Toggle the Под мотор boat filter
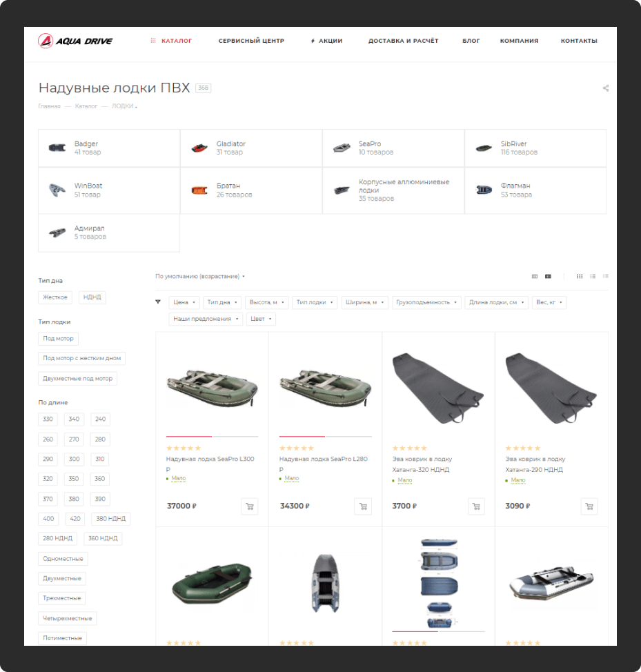Viewport: 641px width, 672px height. pos(58,339)
